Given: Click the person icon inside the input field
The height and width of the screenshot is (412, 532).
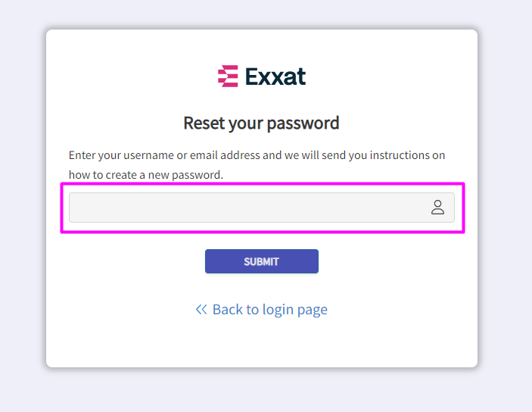Looking at the screenshot, I should tap(437, 208).
